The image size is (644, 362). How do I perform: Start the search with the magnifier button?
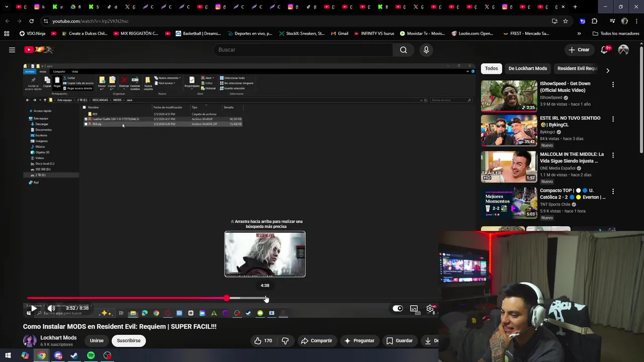(x=404, y=50)
